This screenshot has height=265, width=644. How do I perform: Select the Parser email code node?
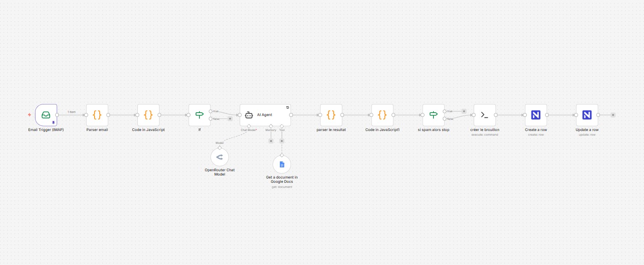(x=97, y=115)
